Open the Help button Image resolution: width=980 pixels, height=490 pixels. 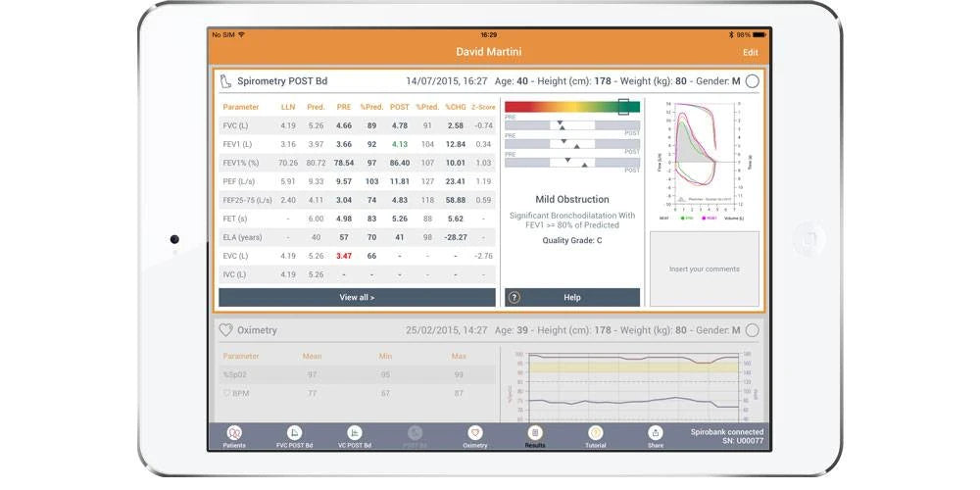tap(572, 298)
